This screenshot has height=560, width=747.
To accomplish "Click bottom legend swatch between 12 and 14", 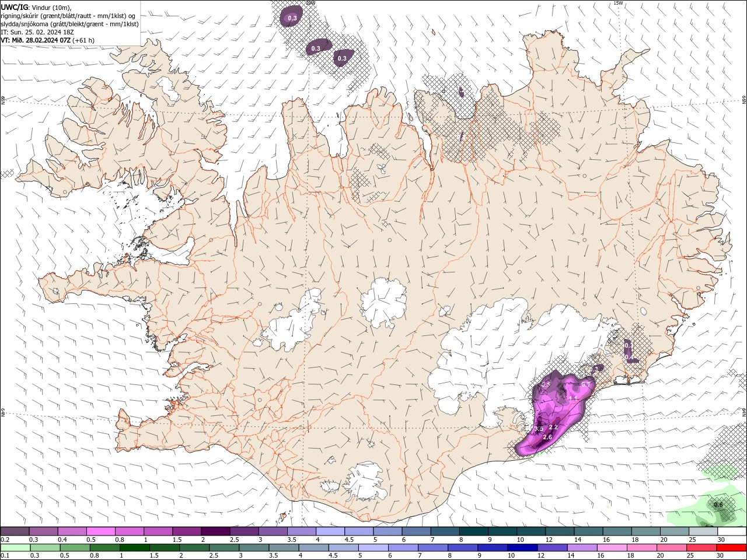I will pyautogui.click(x=553, y=548).
